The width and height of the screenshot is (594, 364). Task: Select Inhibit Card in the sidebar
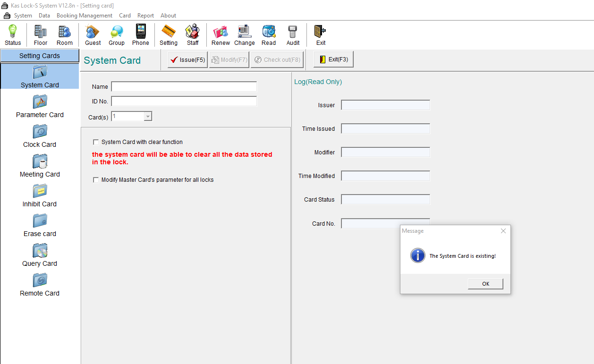(40, 195)
